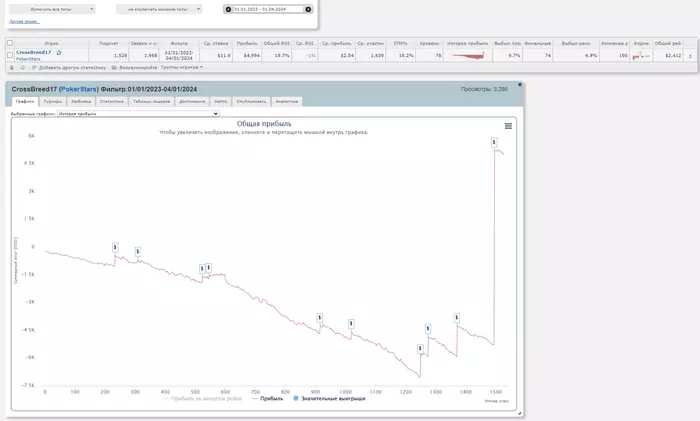Switch to the Графики tab

coord(25,101)
